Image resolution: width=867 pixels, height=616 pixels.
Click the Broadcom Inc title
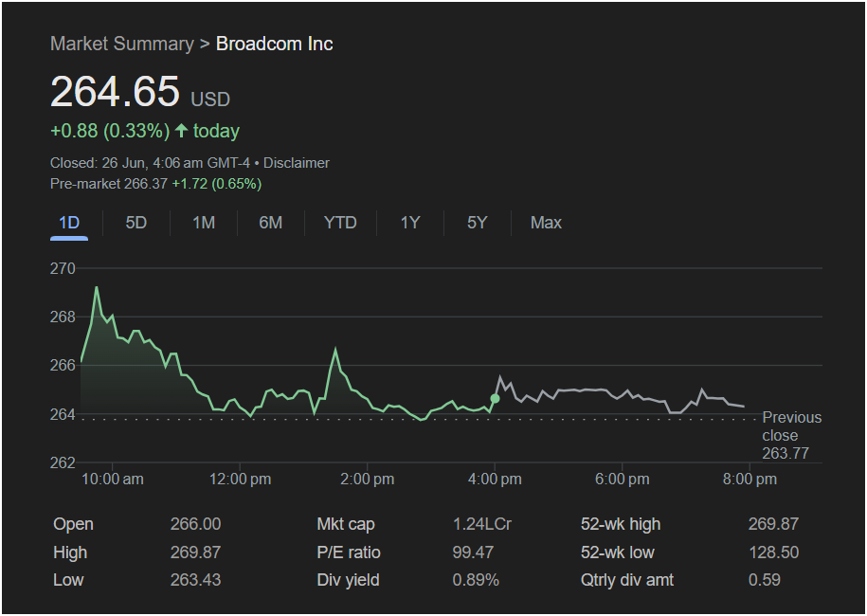[x=274, y=44]
